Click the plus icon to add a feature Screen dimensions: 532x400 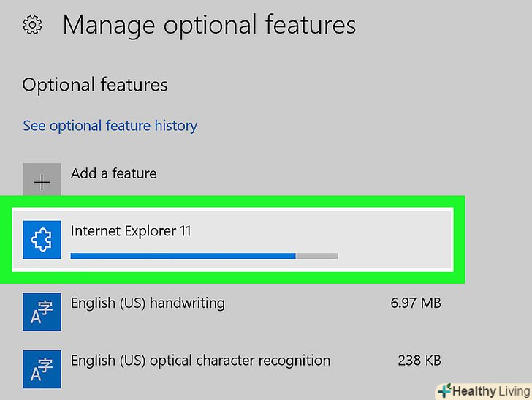(42, 181)
